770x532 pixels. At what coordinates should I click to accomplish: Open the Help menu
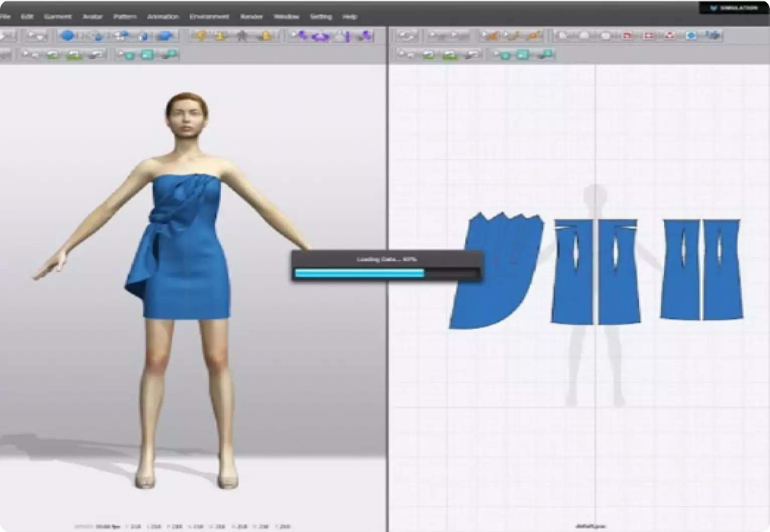pos(350,17)
